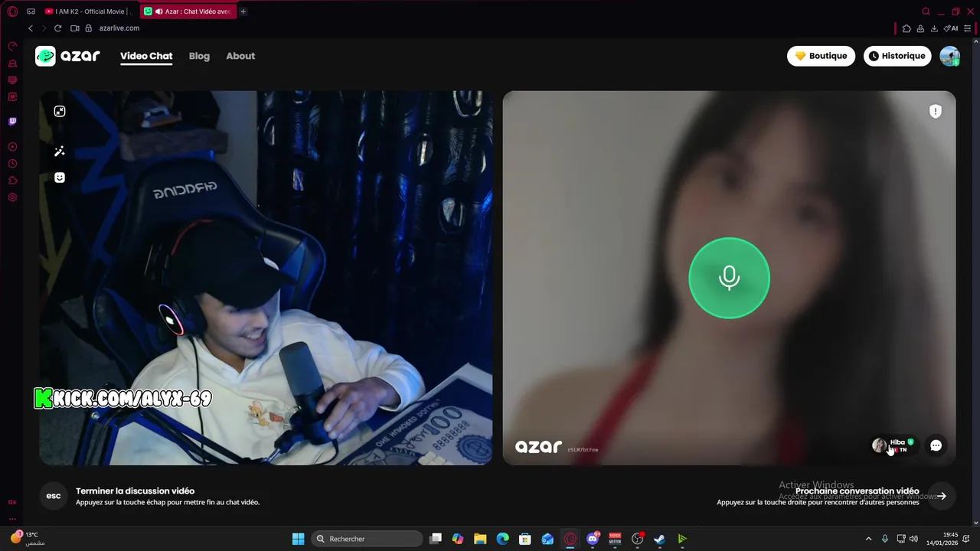Click the lock site security icon
This screenshot has height=551, width=980.
click(89, 28)
